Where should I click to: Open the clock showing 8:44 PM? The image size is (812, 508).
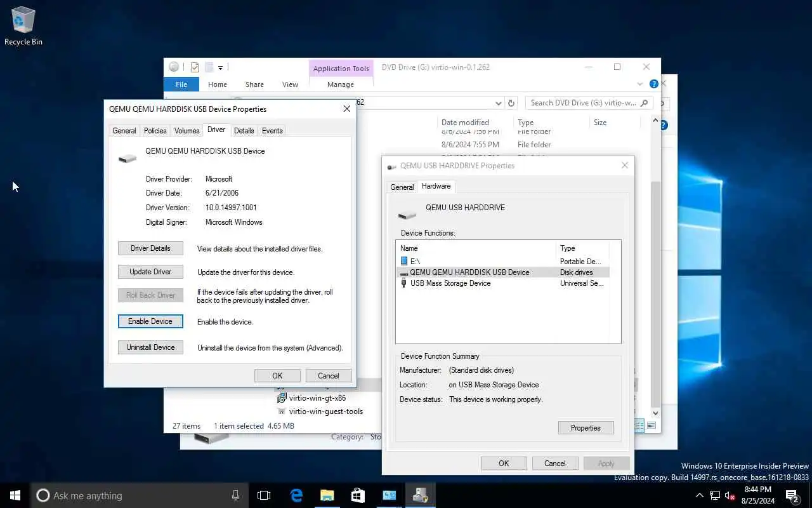point(758,495)
